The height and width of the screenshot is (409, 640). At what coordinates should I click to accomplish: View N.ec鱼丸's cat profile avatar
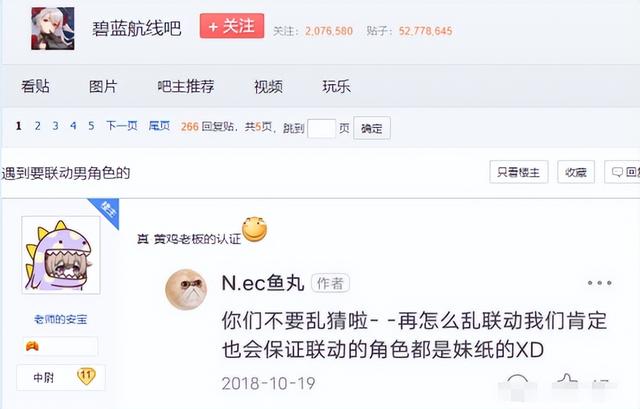[x=186, y=289]
